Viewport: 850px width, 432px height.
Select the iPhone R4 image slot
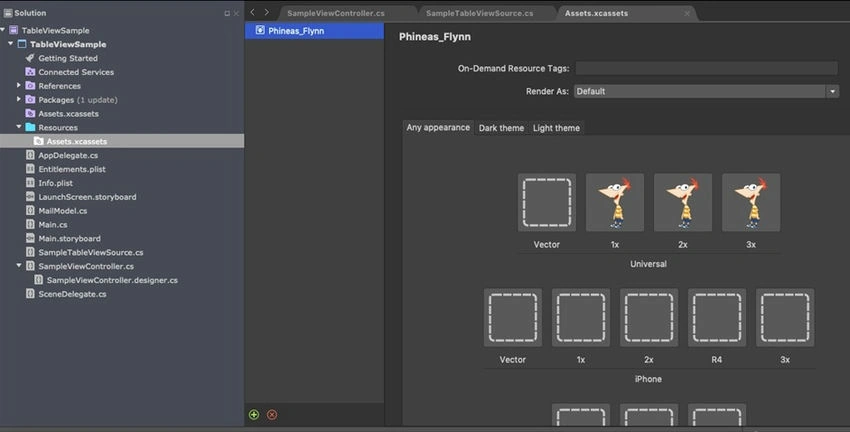click(717, 318)
